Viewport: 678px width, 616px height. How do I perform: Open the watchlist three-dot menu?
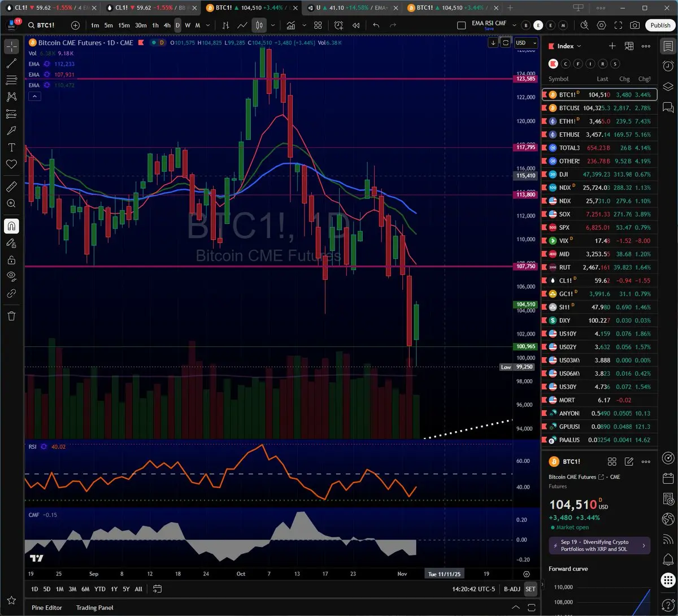[646, 46]
